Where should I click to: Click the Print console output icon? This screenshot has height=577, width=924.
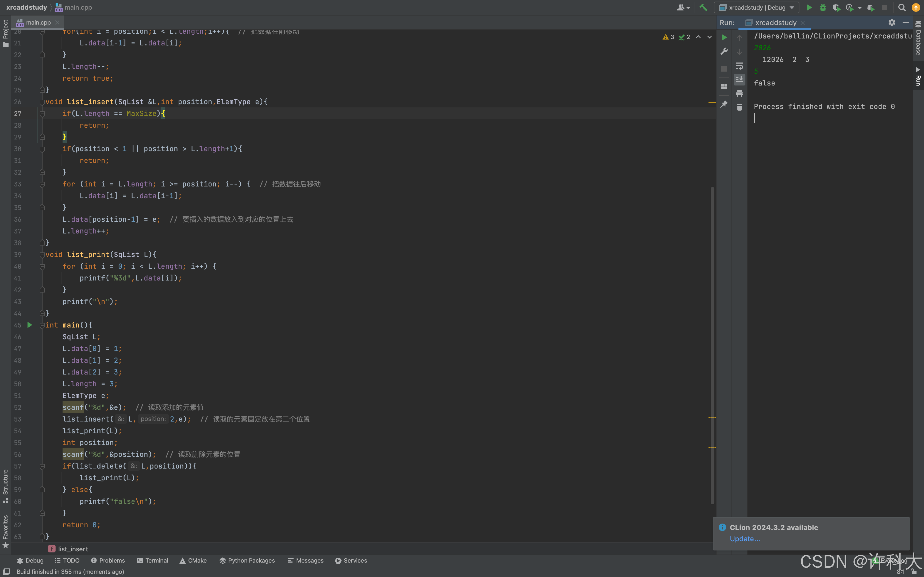coord(739,93)
